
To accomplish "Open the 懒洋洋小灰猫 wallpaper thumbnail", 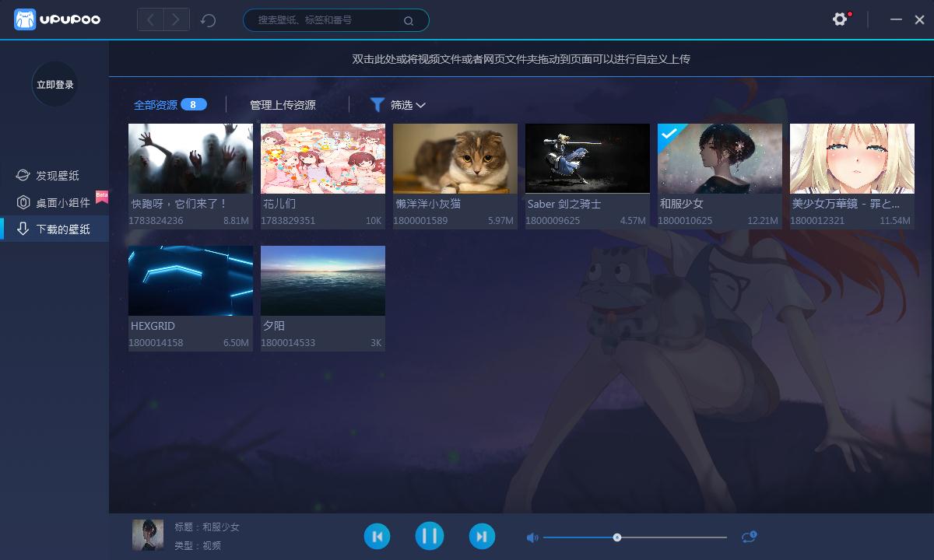I will (455, 158).
